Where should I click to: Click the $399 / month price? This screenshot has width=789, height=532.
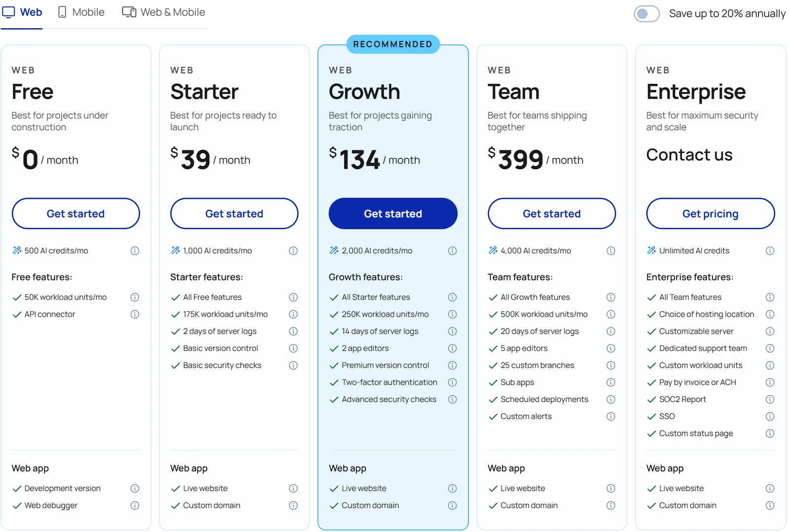[536, 160]
